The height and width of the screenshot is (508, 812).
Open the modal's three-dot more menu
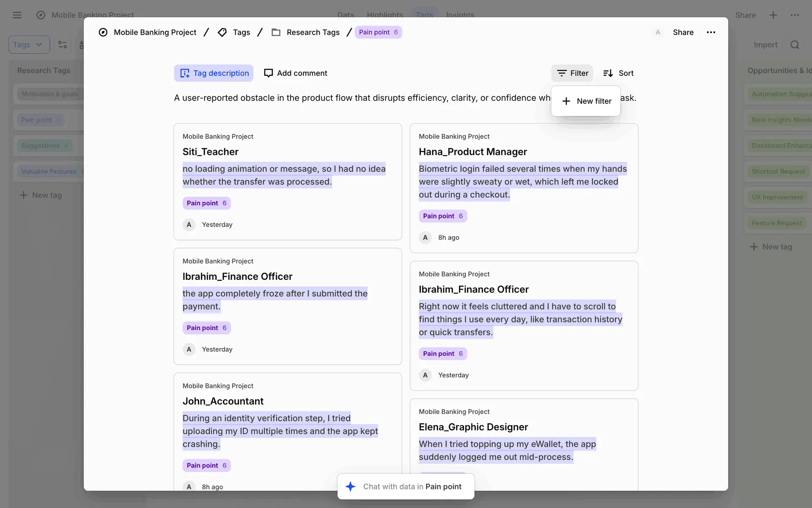click(711, 32)
